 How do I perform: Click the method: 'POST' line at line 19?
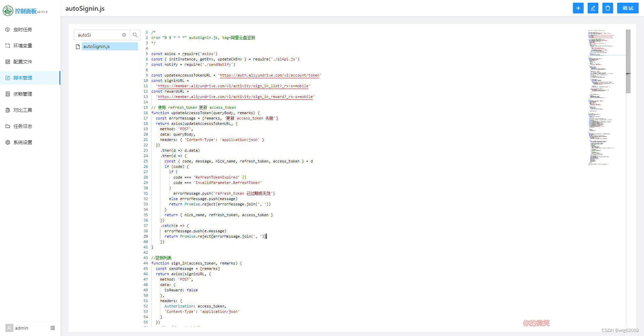176,129
